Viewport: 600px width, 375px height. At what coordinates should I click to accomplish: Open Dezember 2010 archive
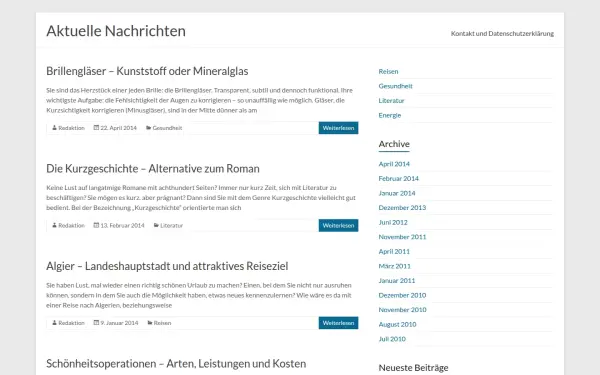pos(402,295)
